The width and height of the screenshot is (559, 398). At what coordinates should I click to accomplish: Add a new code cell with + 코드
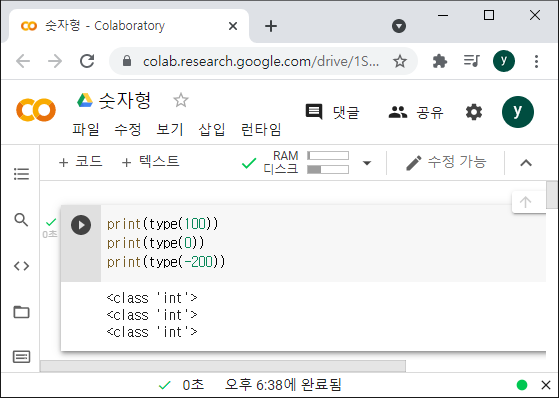click(x=81, y=162)
